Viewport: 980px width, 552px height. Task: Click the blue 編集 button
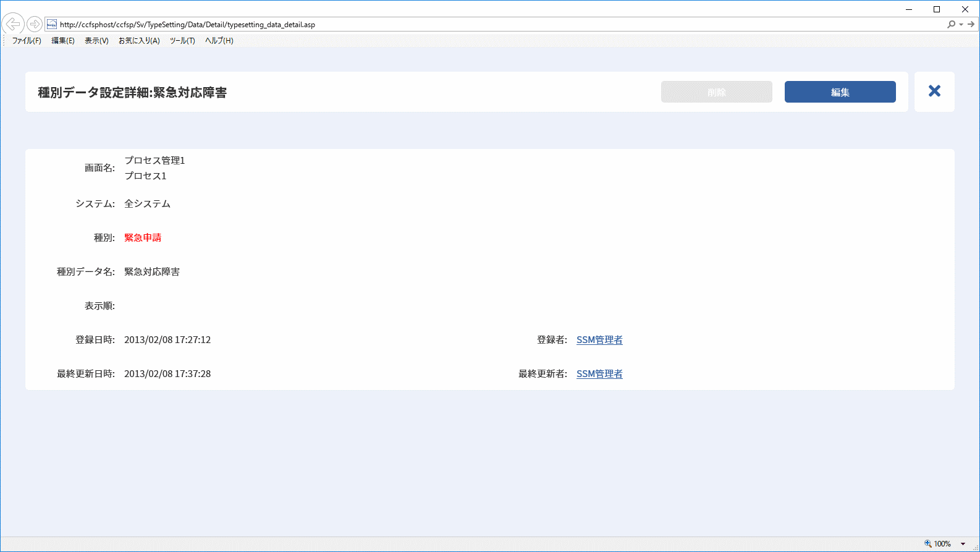pyautogui.click(x=840, y=91)
